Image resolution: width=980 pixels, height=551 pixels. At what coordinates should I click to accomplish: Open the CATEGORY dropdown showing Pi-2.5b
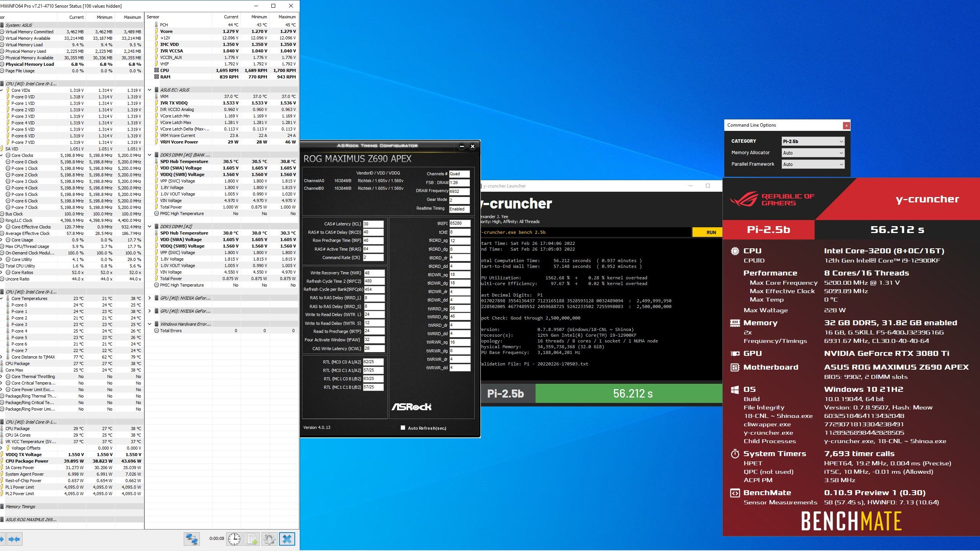tap(813, 142)
